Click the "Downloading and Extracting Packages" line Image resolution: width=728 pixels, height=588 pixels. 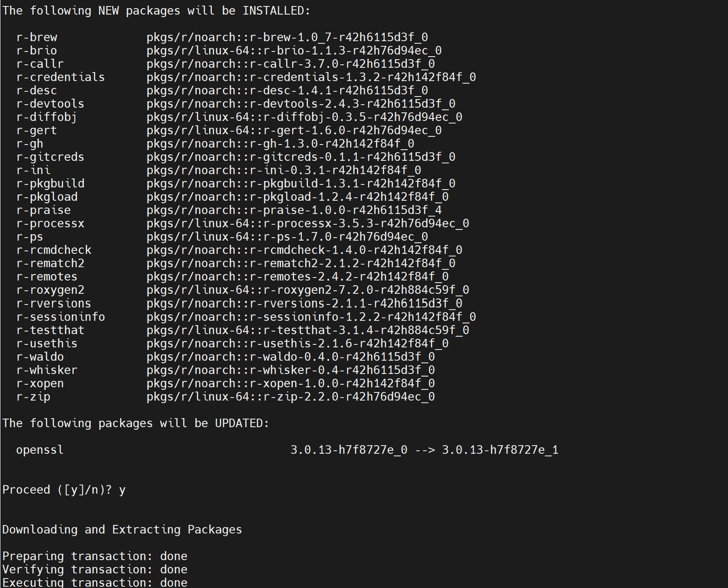point(122,530)
